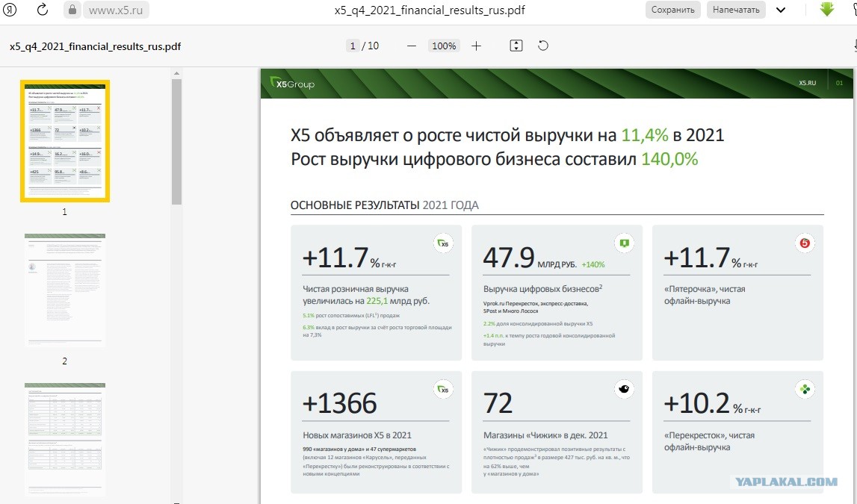Open downloads via green arrow icon
Viewport: 857px width, 504px height.
(x=827, y=9)
